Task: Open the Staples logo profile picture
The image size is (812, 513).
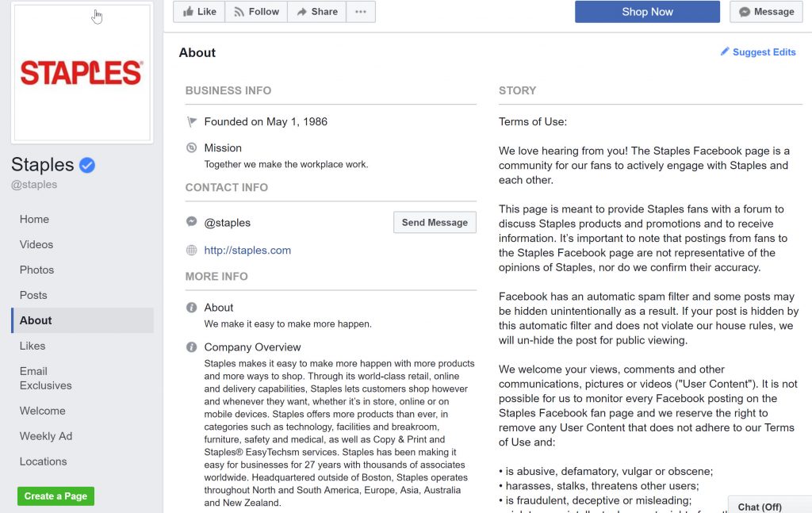Action: coord(82,72)
